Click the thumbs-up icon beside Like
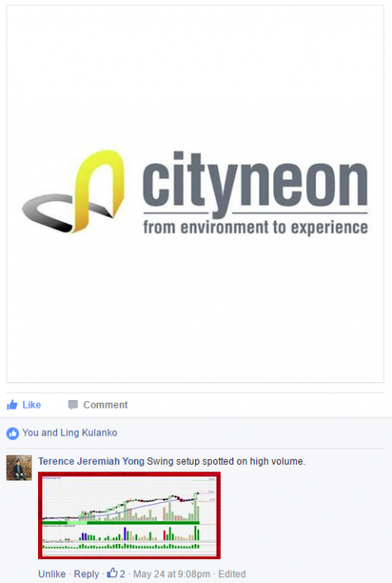392x583 pixels. (x=12, y=404)
